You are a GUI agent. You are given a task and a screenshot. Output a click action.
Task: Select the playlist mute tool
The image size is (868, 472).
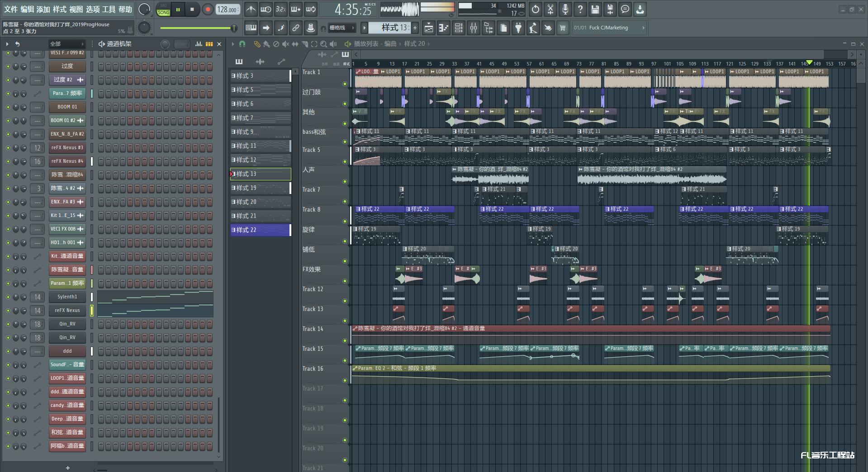[285, 44]
